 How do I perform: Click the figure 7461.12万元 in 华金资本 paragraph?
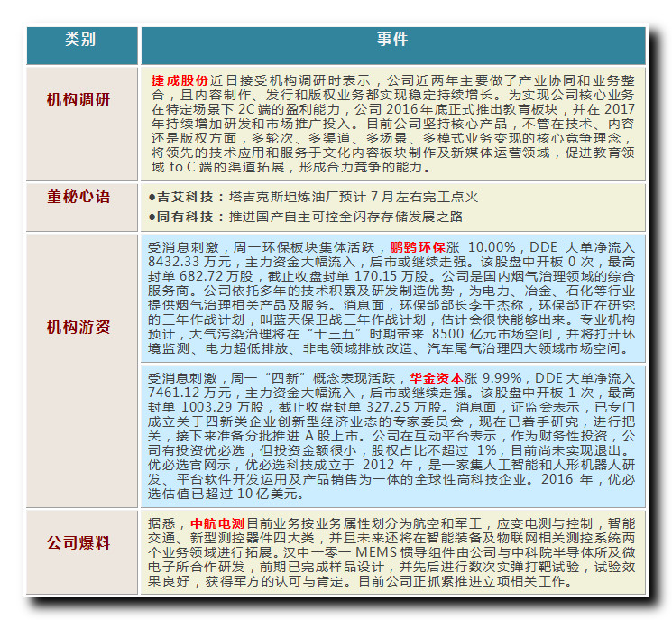(189, 393)
